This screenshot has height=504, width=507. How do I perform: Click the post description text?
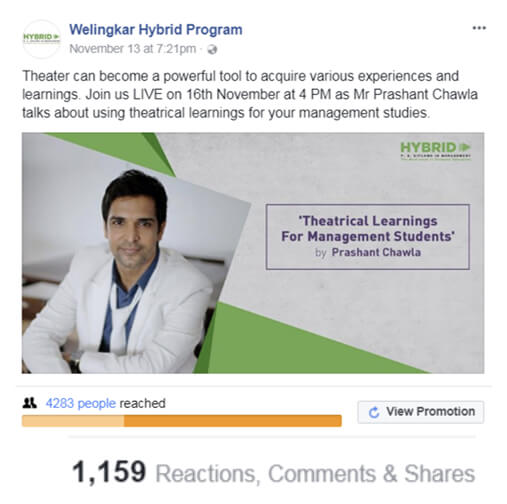(250, 94)
